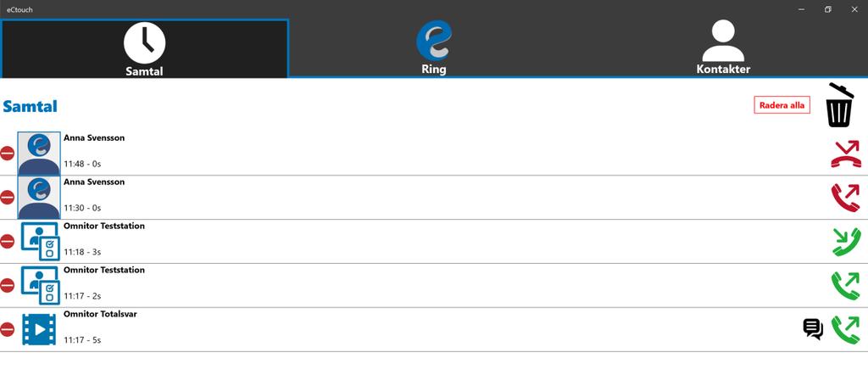Screen dimensions: 868x375
Task: Select the Samtal tab
Action: click(144, 48)
